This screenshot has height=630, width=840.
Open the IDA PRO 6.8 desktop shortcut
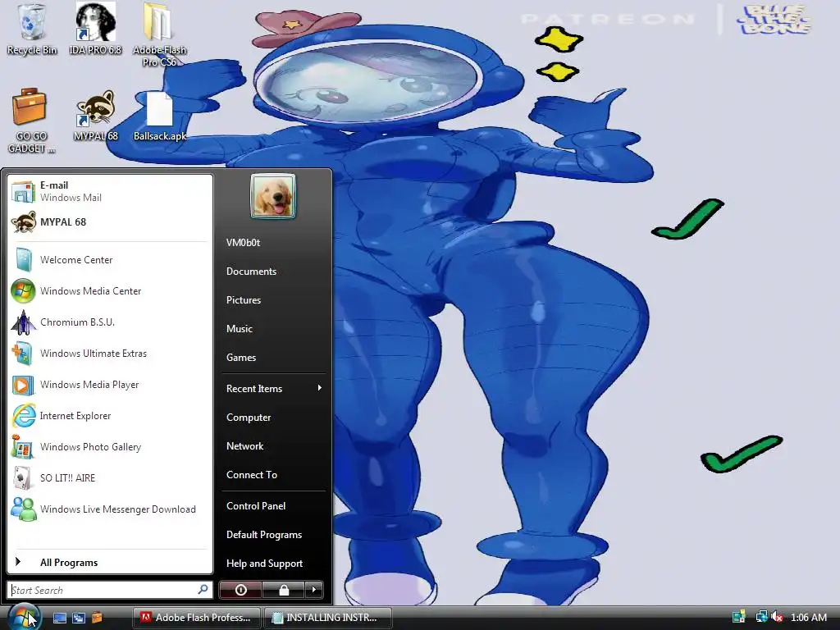point(95,30)
